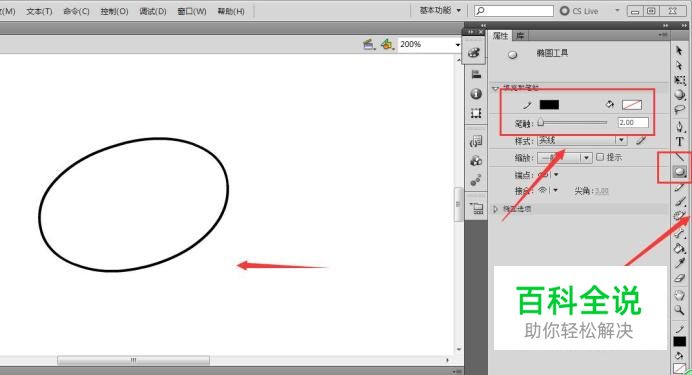Select the Pen tool

tap(680, 128)
